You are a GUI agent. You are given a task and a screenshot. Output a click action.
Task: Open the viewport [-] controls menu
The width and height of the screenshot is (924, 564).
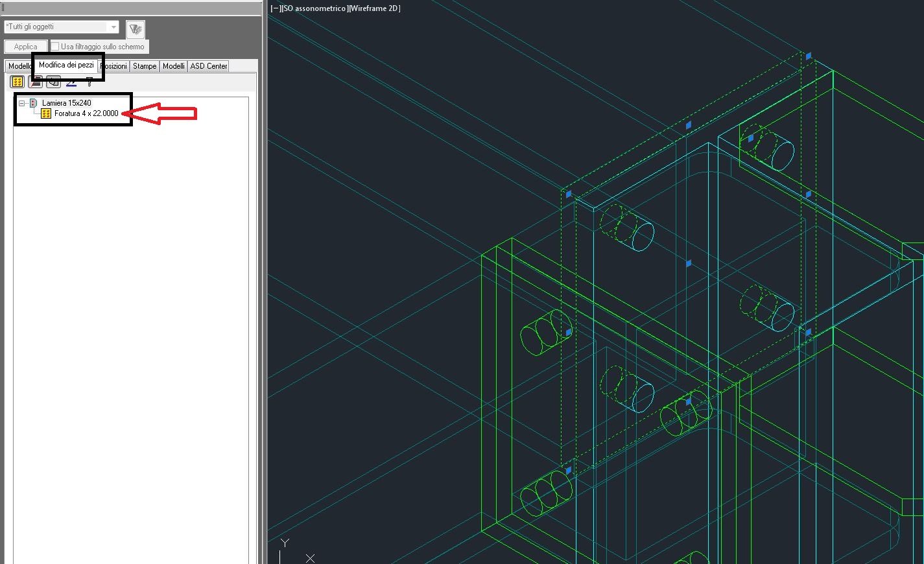pos(276,8)
